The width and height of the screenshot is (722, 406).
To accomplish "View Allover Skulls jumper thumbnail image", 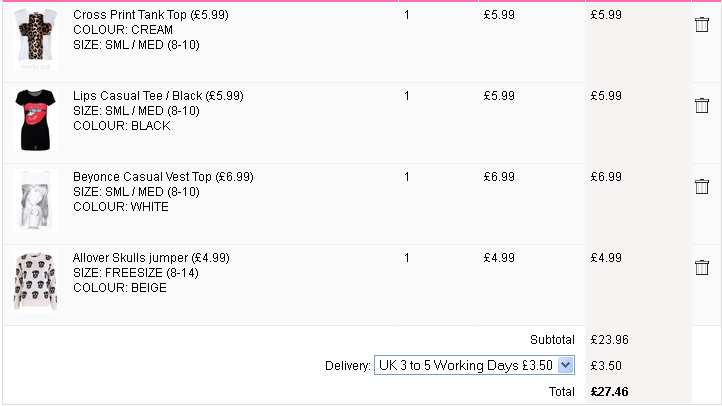I will pyautogui.click(x=35, y=281).
